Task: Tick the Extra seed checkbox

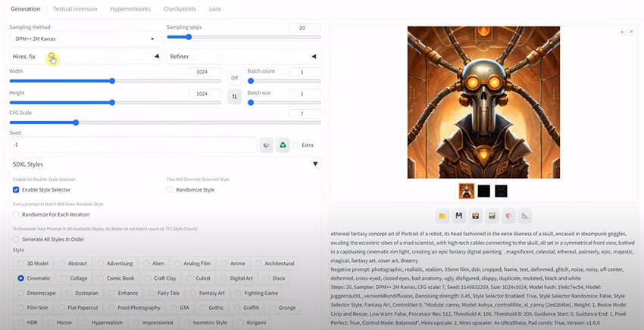Action: coord(295,145)
